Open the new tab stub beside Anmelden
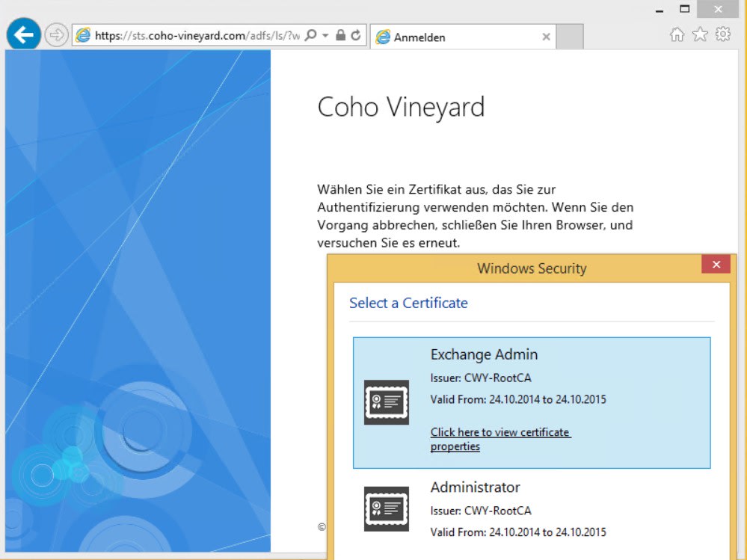The height and width of the screenshot is (560, 747). tap(570, 35)
